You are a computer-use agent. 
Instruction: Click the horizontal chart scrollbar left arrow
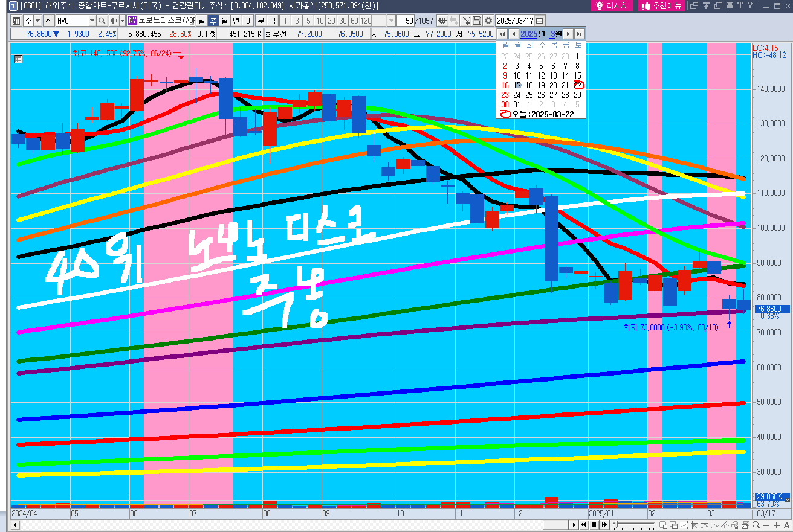16,525
